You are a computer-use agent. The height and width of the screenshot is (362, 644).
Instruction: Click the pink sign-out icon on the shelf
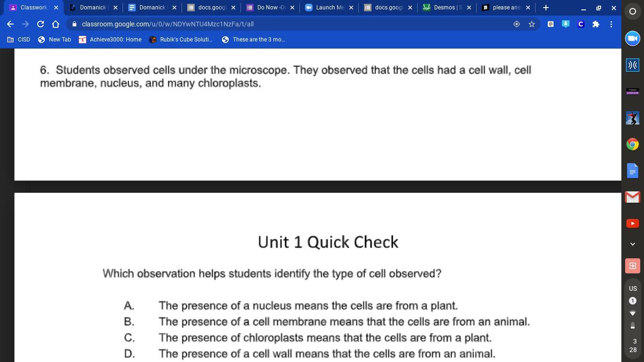(x=633, y=266)
